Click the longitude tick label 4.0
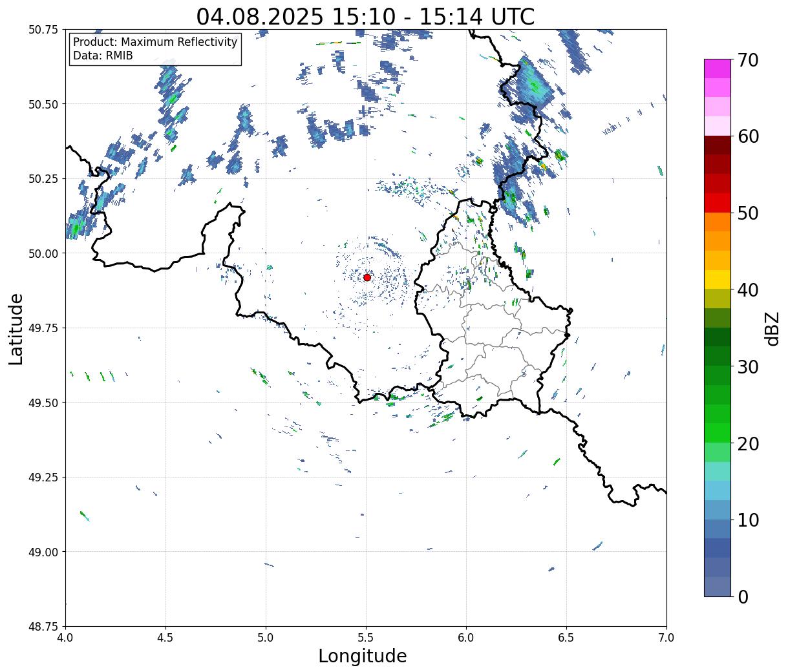 click(x=65, y=637)
